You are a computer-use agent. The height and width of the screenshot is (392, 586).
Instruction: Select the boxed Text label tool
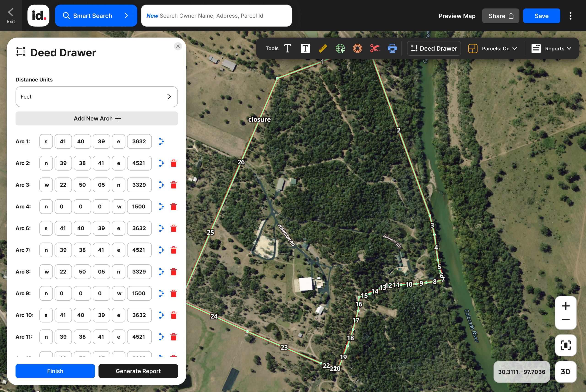click(x=305, y=48)
